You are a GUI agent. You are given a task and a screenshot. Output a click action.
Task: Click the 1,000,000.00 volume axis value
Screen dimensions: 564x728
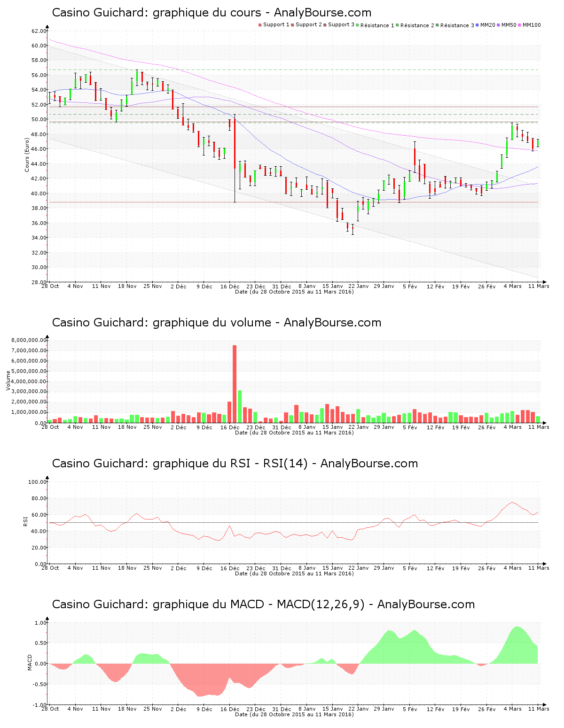pos(29,412)
